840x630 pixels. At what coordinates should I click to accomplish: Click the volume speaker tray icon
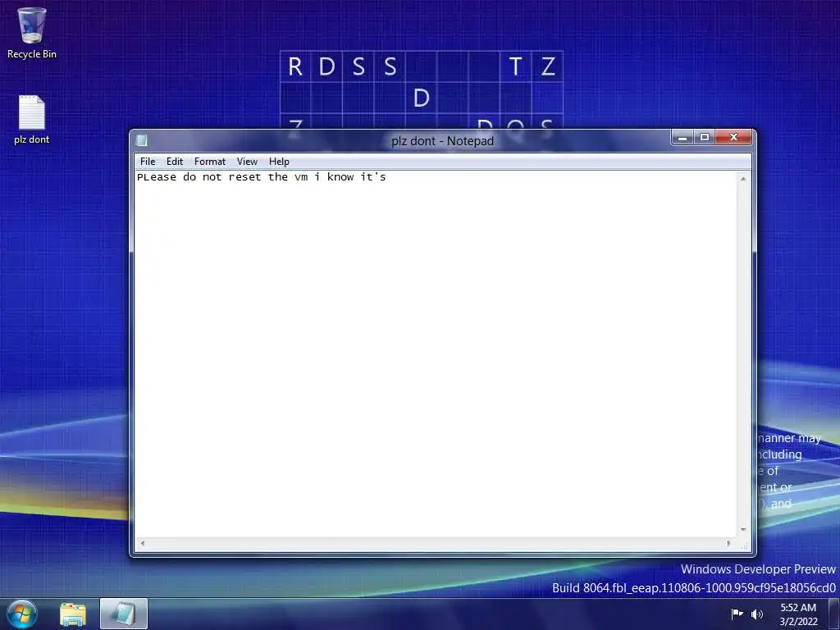pyautogui.click(x=757, y=614)
